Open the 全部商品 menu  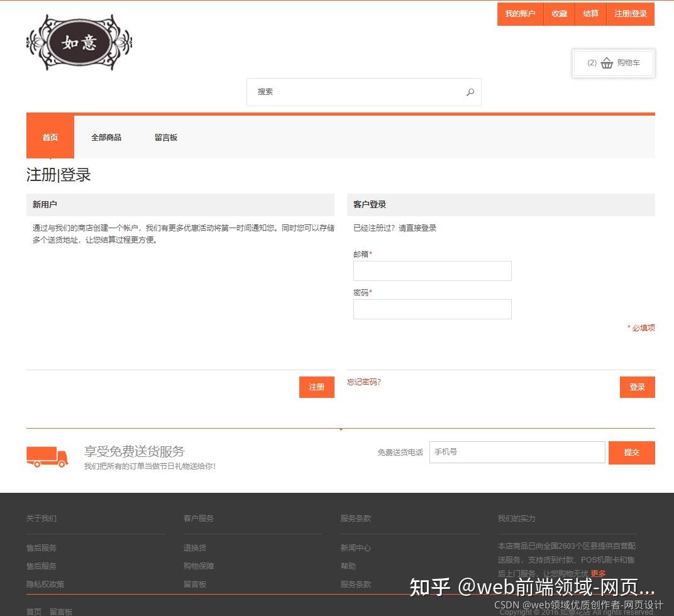(x=106, y=137)
